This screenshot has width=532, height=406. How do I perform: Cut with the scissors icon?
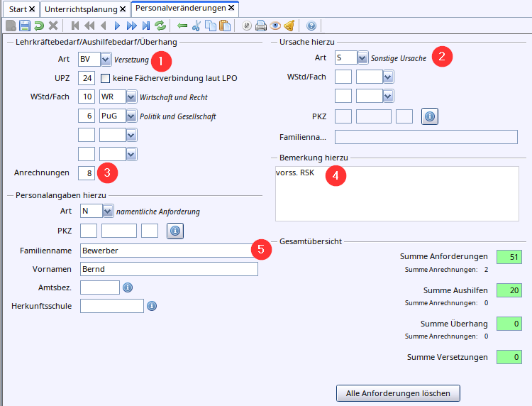point(196,26)
